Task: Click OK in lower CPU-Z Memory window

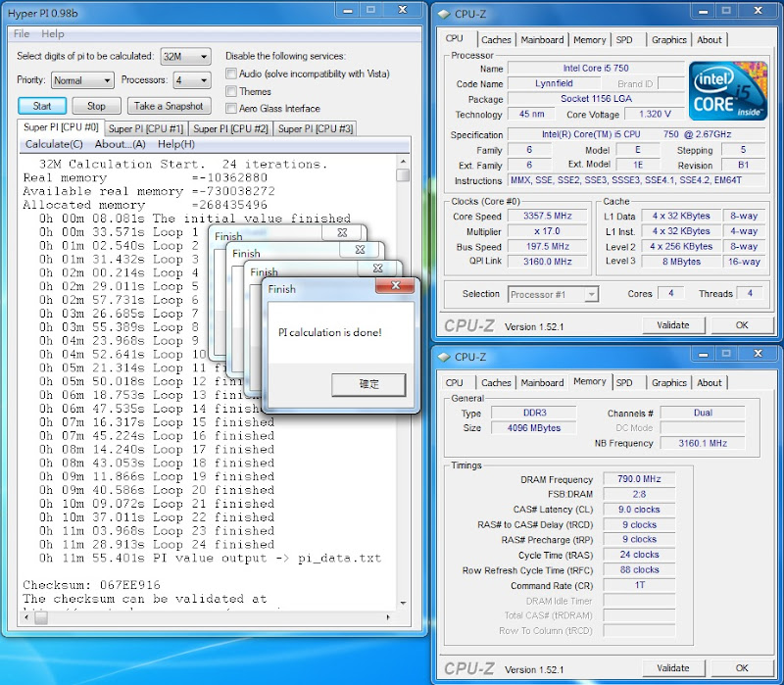Action: tap(742, 668)
